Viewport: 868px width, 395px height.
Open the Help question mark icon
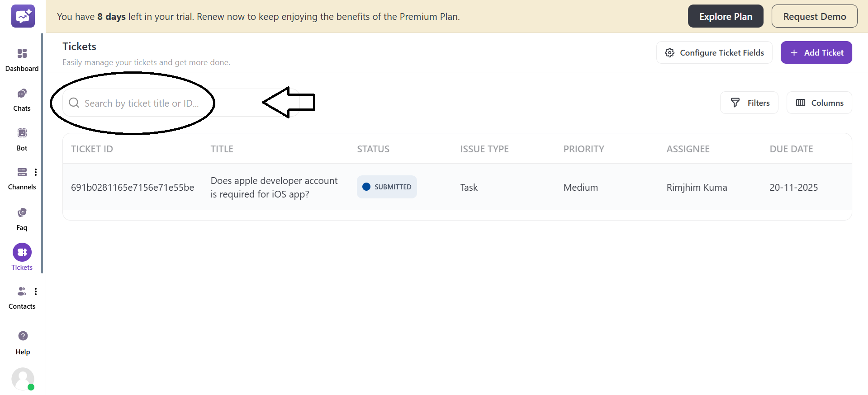[x=23, y=336]
